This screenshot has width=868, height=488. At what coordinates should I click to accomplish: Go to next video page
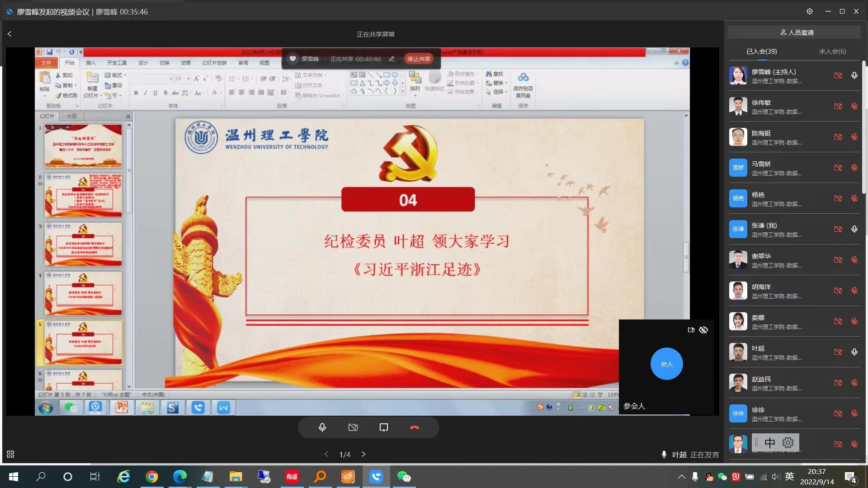[363, 454]
